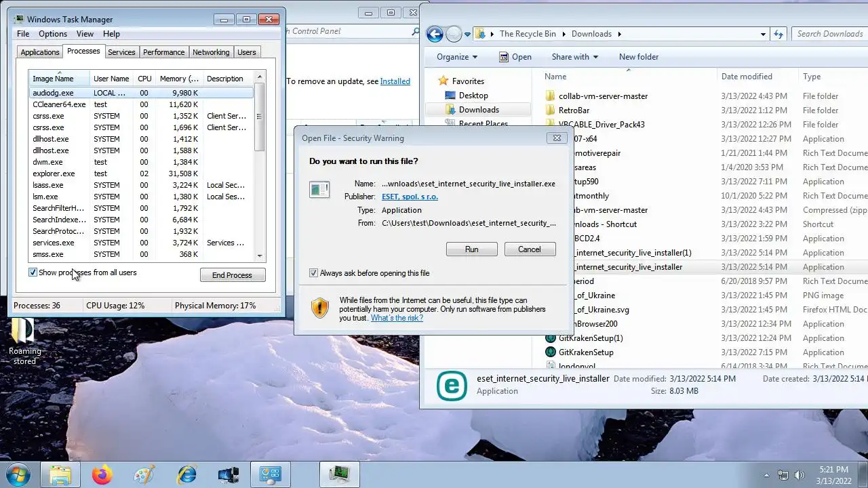868x488 pixels.
Task: Click Run in the Security Warning dialog
Action: tap(472, 249)
